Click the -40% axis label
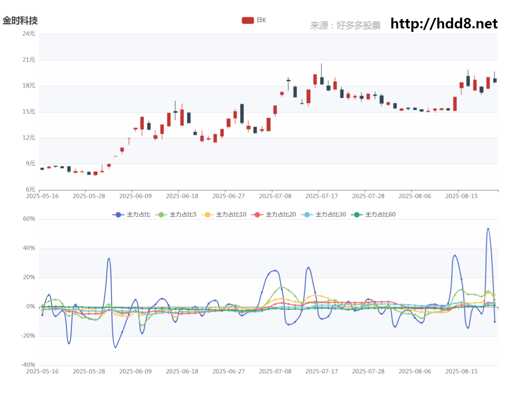 click(28, 365)
